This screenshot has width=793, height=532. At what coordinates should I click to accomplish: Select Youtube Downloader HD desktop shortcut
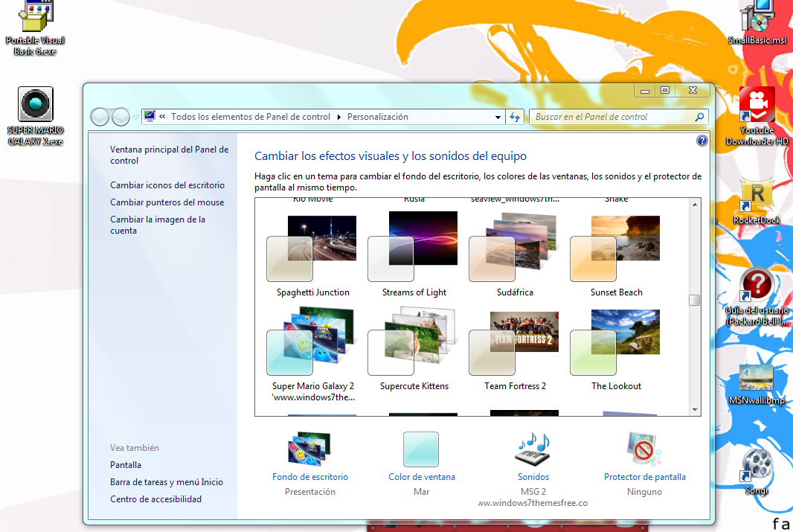757,116
